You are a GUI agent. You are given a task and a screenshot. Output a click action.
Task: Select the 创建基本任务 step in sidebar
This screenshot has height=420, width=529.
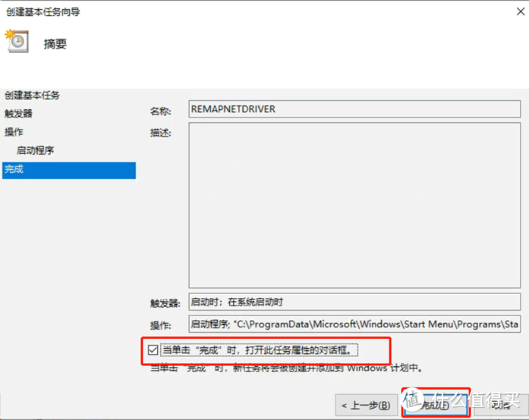pos(32,96)
